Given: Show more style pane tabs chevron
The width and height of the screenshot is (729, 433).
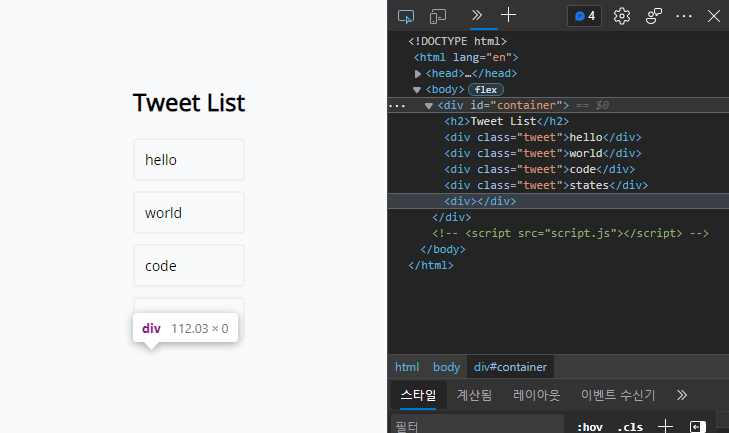Looking at the screenshot, I should pyautogui.click(x=682, y=395).
